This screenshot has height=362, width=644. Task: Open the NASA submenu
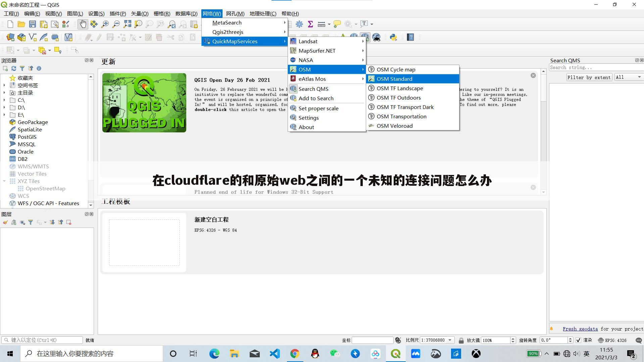(x=327, y=60)
